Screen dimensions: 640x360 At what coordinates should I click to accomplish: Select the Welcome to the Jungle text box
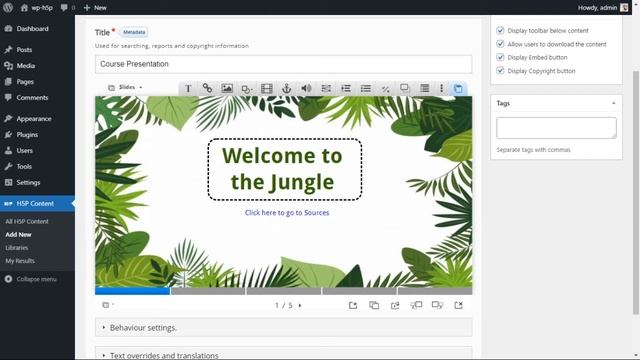284,169
